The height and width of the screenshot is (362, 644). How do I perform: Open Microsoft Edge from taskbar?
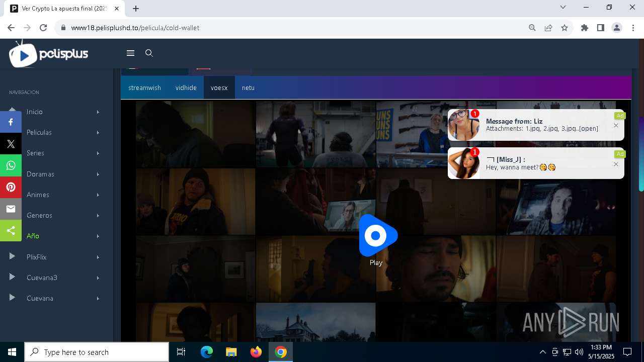point(207,352)
